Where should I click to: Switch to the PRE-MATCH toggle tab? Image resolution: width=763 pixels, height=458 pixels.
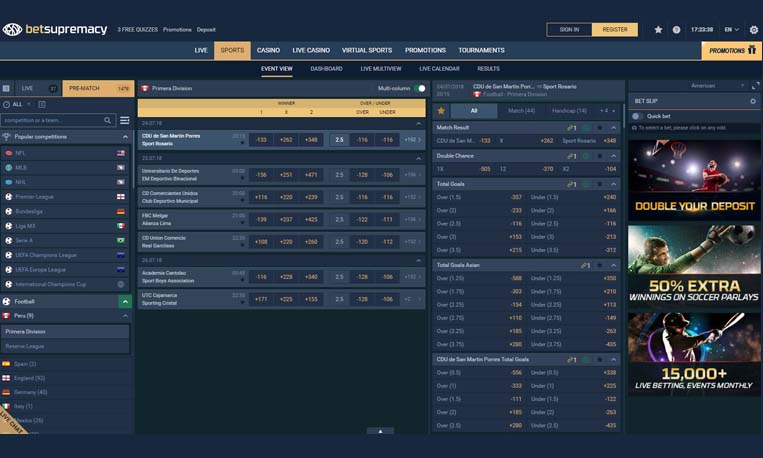[98, 88]
